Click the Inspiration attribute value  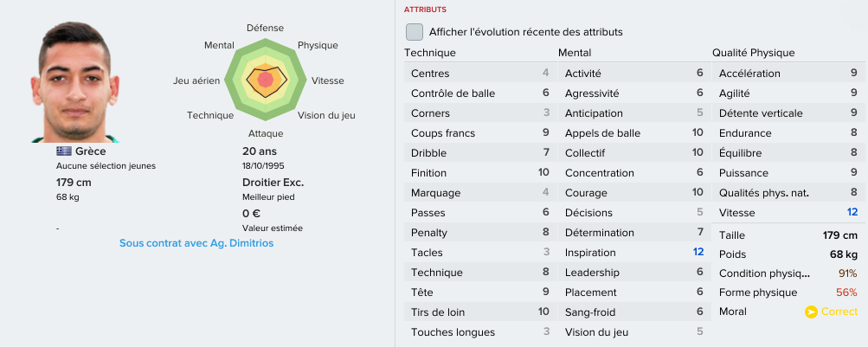698,253
